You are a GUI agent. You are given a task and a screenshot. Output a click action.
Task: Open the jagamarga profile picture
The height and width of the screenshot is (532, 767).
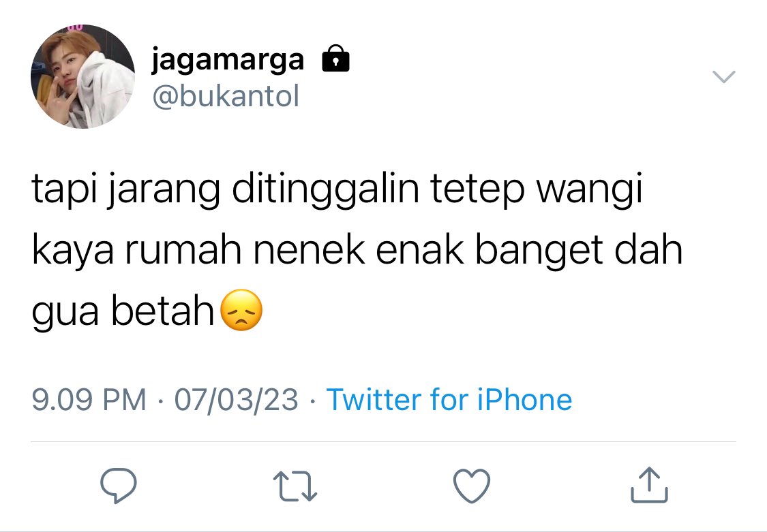[x=82, y=77]
